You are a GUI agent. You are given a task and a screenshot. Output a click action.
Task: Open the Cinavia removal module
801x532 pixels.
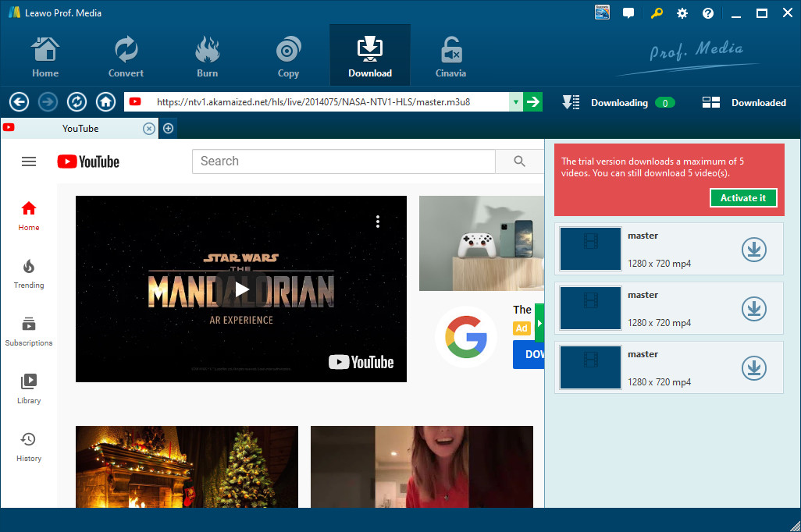coord(450,57)
